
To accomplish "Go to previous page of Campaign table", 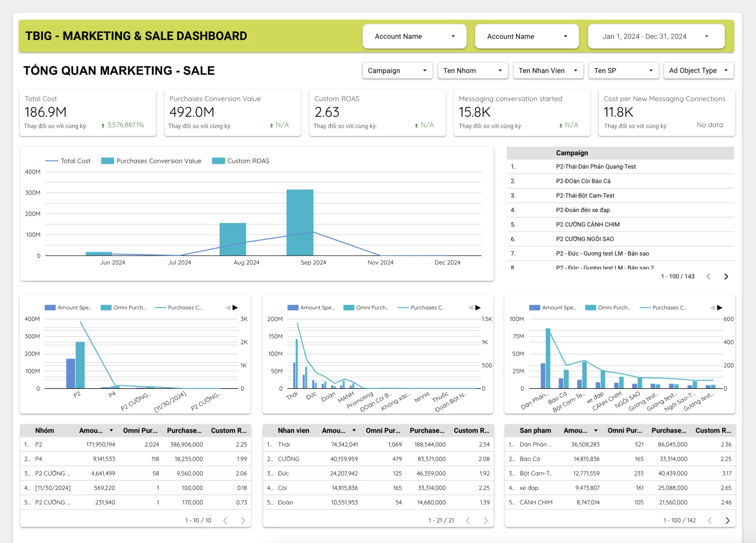I will (708, 277).
